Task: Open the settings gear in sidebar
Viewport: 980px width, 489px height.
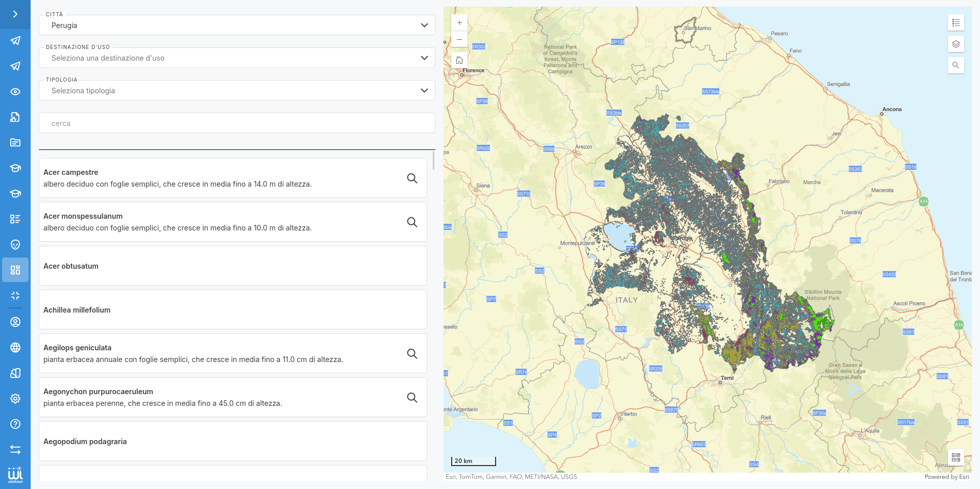Action: point(15,398)
